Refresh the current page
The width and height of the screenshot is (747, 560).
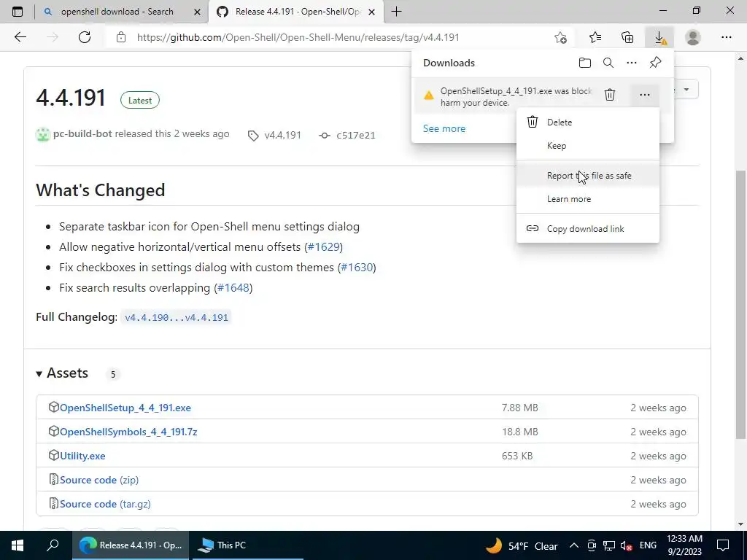(85, 37)
